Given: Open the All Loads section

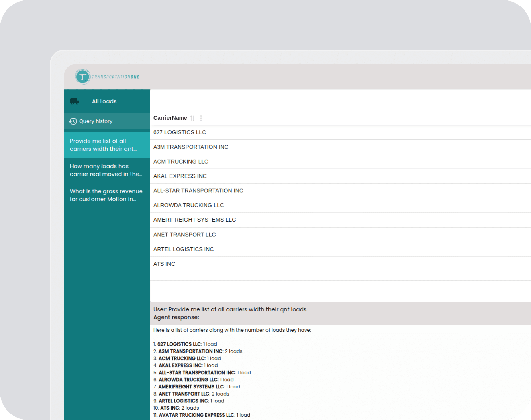Looking at the screenshot, I should pos(104,101).
